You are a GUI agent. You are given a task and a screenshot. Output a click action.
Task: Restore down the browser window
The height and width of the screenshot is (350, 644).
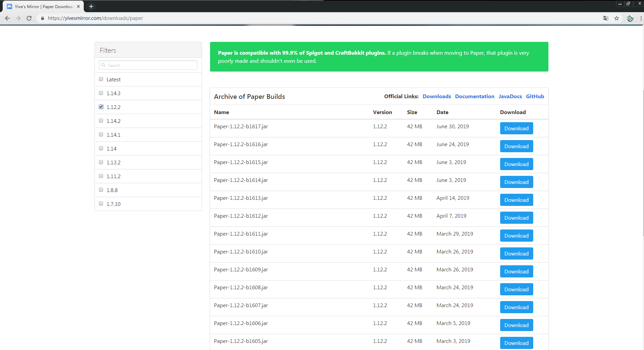(628, 4)
